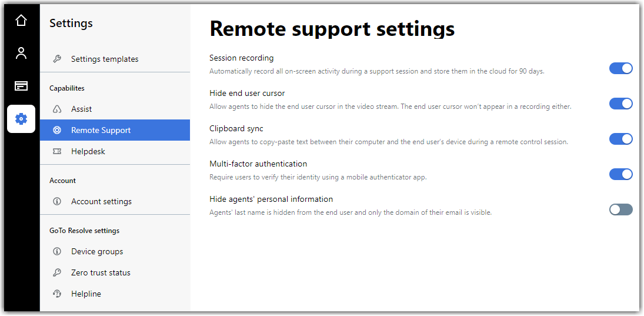644x316 pixels.
Task: Go to the Settings templates entry
Action: click(115, 59)
